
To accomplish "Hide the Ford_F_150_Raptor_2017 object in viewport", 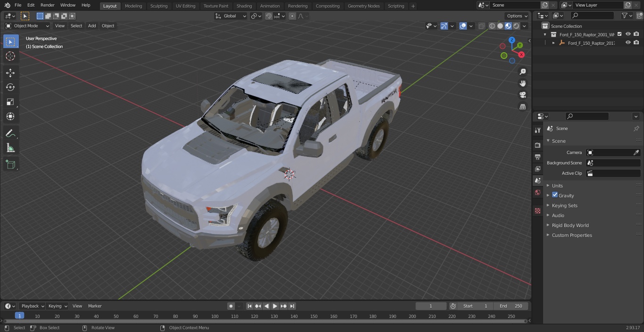I will (628, 42).
